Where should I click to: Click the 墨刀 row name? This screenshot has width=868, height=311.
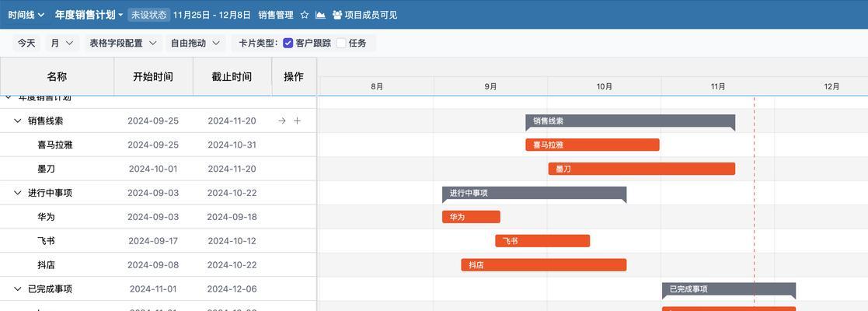click(x=46, y=169)
